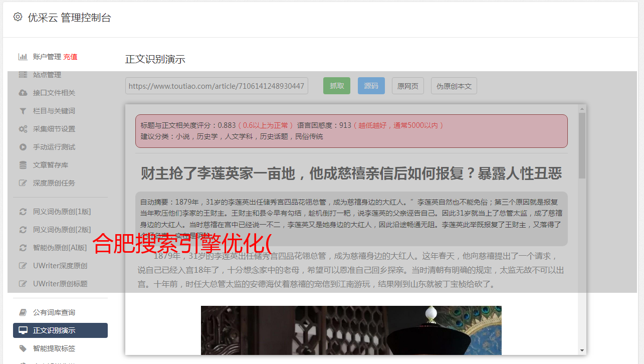Click the 语言困惑度：913 text
The image size is (644, 364).
[324, 125]
